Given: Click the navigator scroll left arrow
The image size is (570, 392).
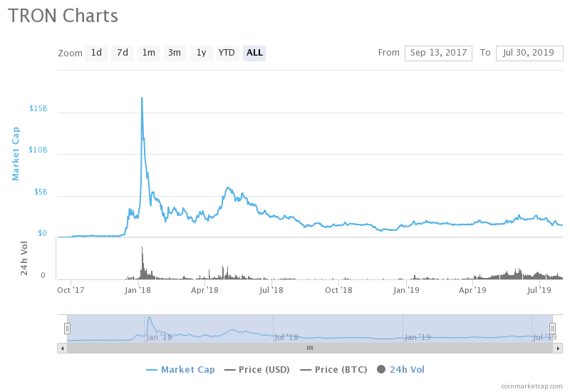Looking at the screenshot, I should tap(62, 348).
